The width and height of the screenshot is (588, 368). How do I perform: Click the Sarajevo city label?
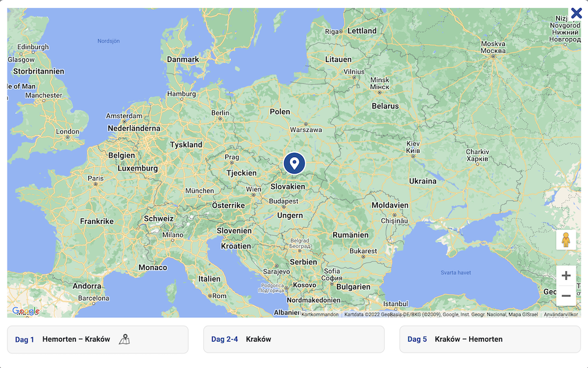tap(276, 272)
